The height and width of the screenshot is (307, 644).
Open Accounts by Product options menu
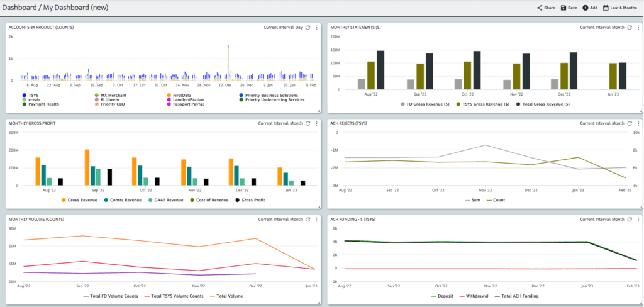tap(316, 28)
